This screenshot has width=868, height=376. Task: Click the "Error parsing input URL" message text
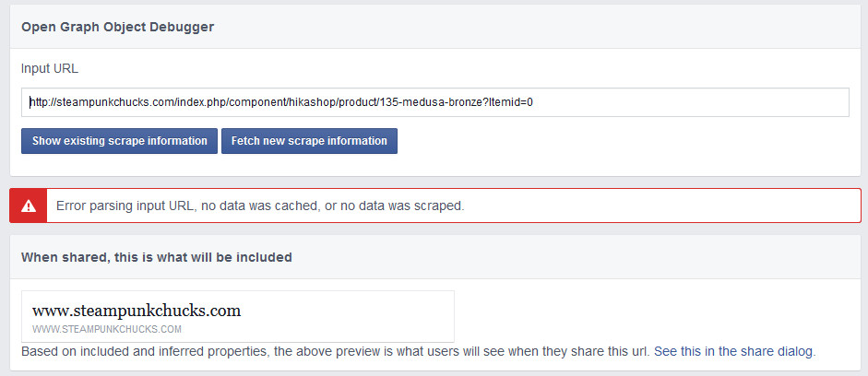coord(125,206)
